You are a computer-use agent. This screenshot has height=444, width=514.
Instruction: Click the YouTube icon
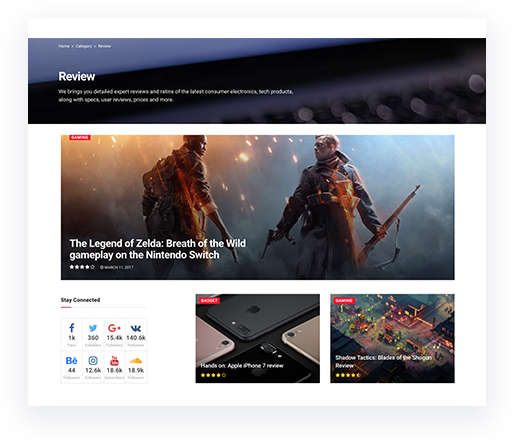[114, 361]
